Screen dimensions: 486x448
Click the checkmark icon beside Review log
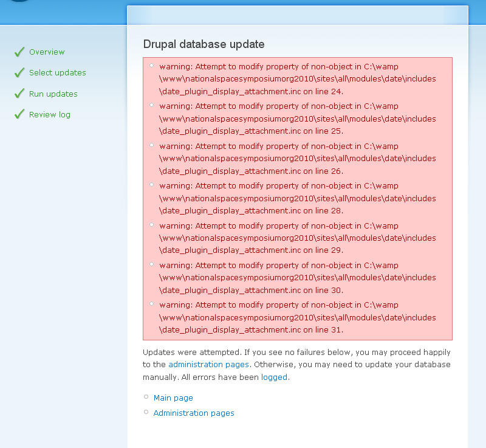(19, 114)
